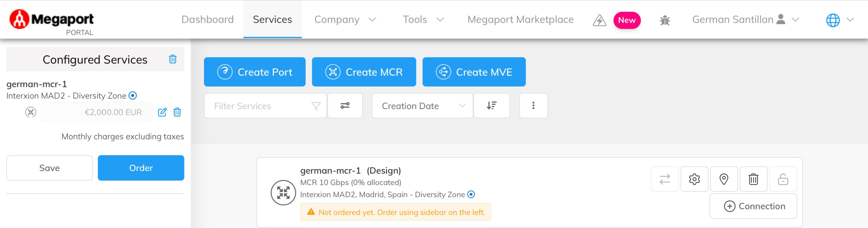Viewport: 868px width, 228px height.
Task: Open Megaport Marketplace from the top navigation
Action: tap(520, 19)
